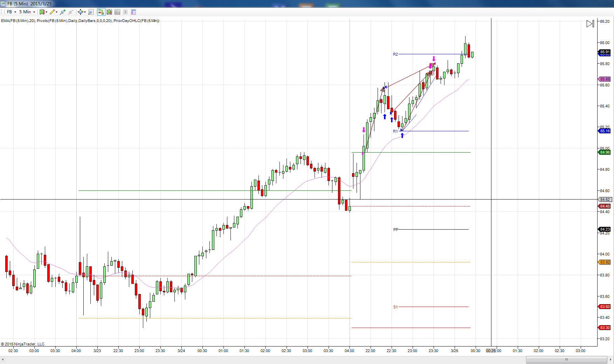614x364 pixels.
Task: Click the scroll-to-last-bar arrow icon
Action: (x=590, y=23)
